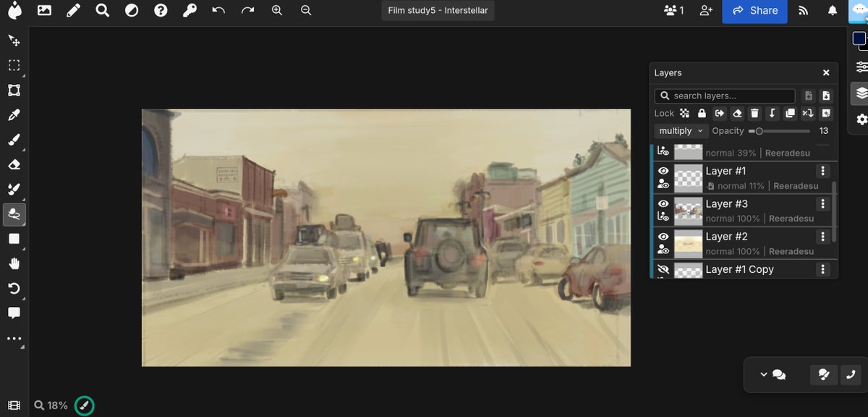This screenshot has width=868, height=417.
Task: Open Layer #1 Copy options kebab menu
Action: (822, 269)
